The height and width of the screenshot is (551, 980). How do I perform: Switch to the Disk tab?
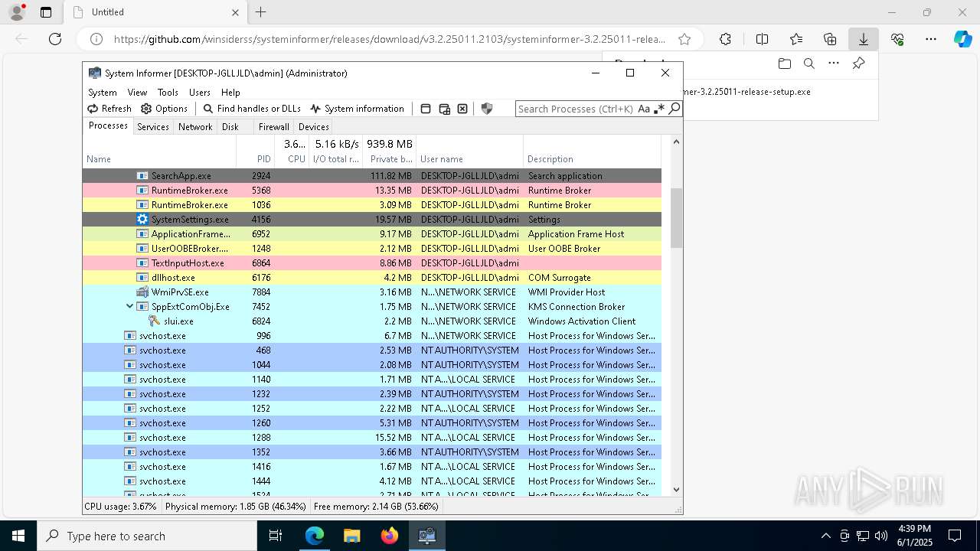click(230, 127)
